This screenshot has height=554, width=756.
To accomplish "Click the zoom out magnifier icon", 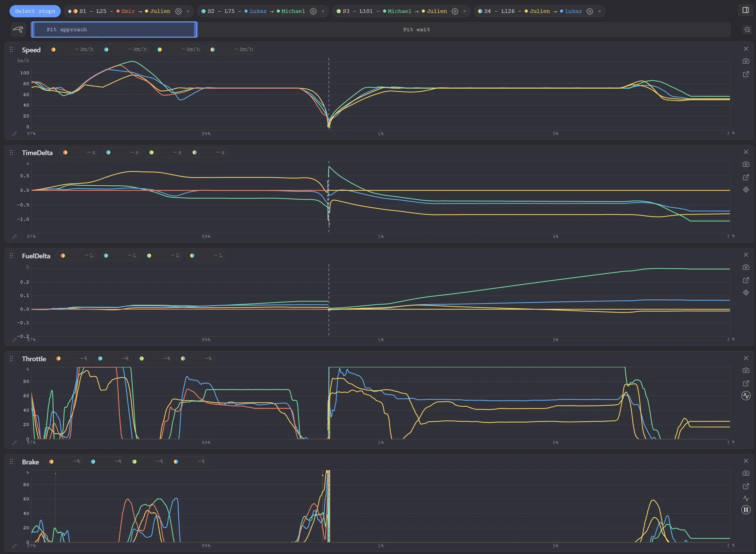I will tap(747, 30).
